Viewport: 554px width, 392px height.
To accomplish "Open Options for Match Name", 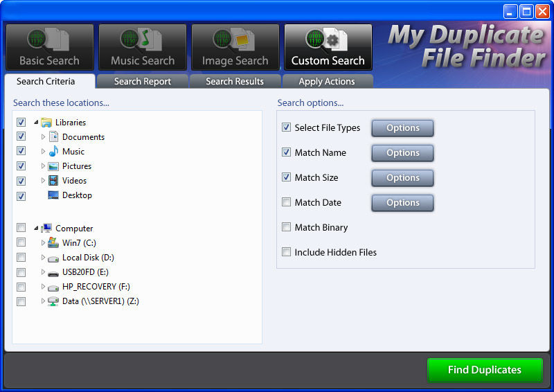I will point(402,152).
